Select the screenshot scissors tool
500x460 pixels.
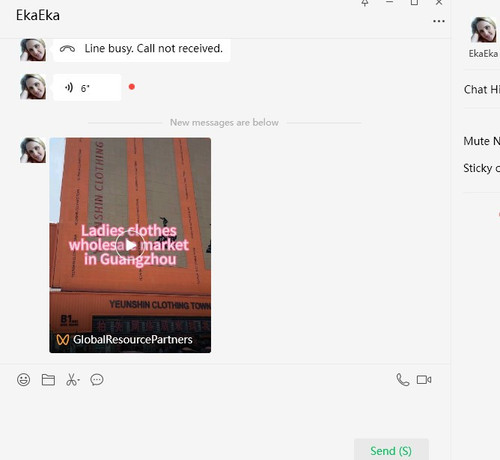coord(73,380)
